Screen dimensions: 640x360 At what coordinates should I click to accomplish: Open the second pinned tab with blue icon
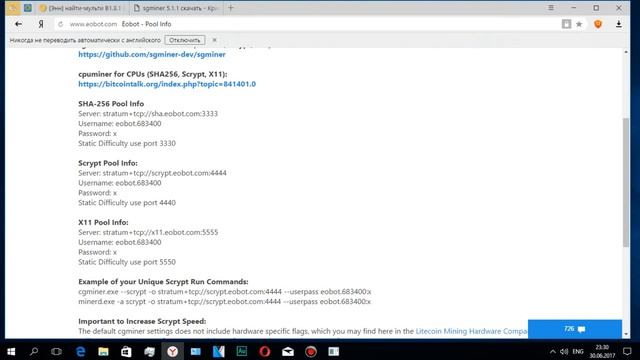(x=28, y=8)
